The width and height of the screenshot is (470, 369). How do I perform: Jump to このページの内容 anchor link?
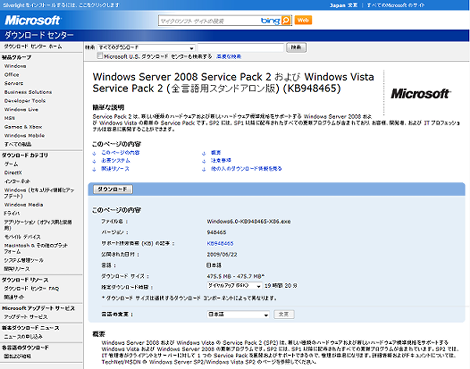120,153
